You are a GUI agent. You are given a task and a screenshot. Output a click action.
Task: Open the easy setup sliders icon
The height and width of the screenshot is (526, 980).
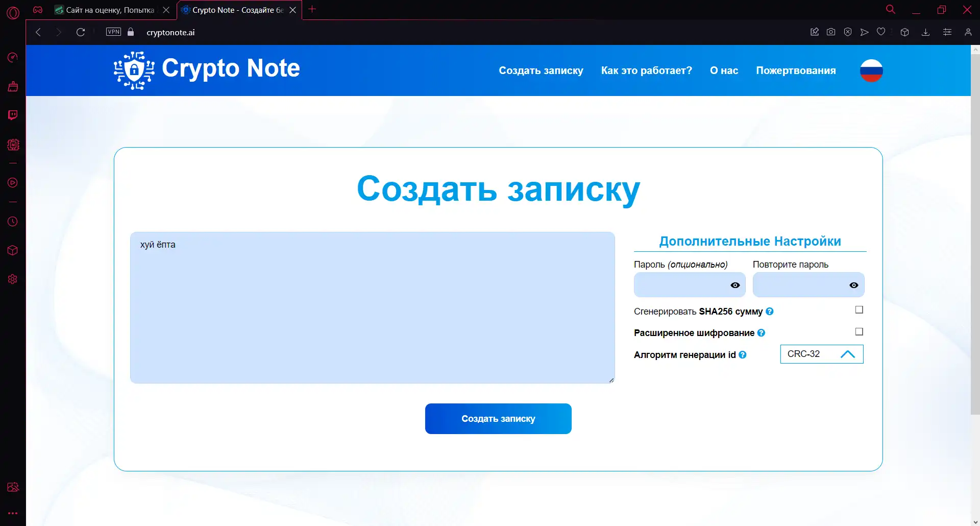tap(947, 32)
